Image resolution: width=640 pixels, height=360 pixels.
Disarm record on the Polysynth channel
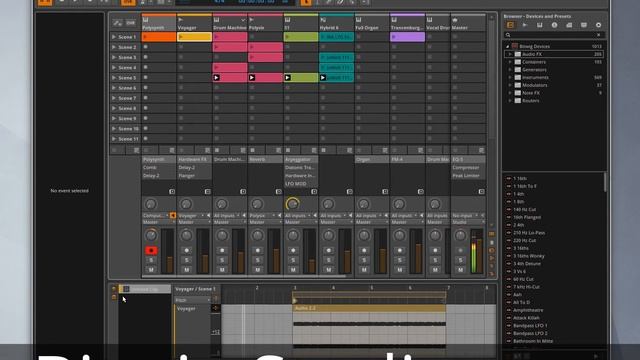point(151,250)
